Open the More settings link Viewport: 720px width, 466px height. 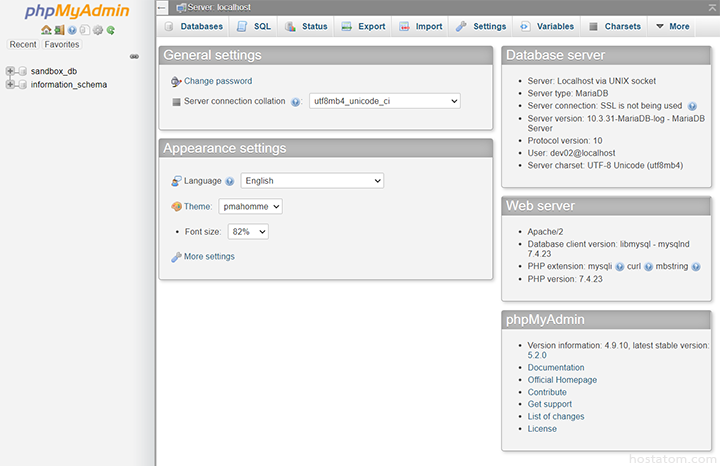[x=208, y=257]
